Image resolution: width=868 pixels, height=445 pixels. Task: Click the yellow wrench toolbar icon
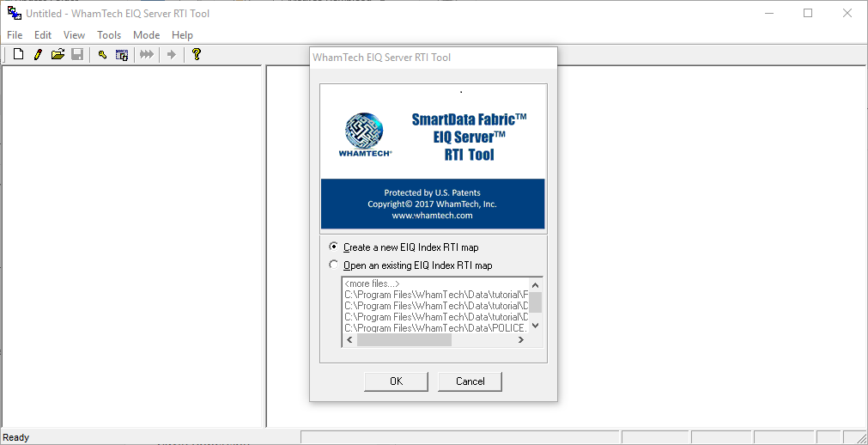click(x=102, y=54)
